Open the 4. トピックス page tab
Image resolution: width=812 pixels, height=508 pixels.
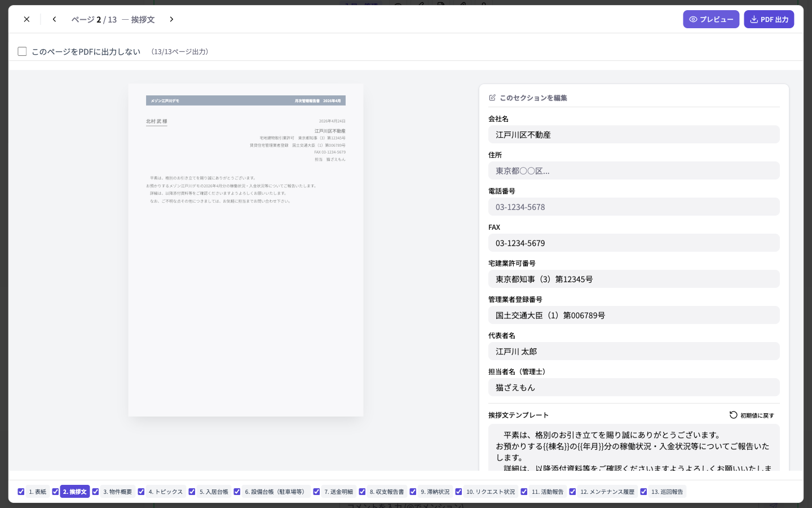pos(166,492)
